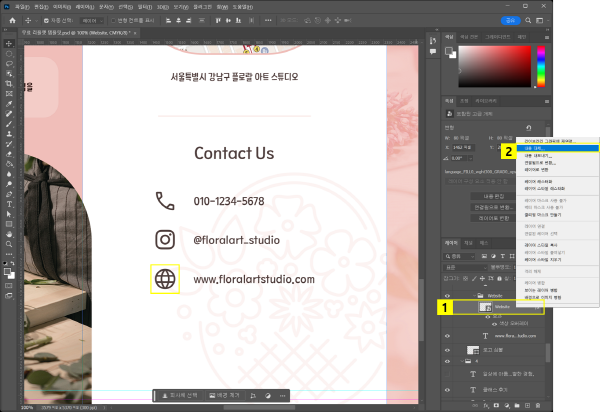Screen dimensions: 600x412
Task: Click the add layer style fx icon
Action: coord(486,405)
